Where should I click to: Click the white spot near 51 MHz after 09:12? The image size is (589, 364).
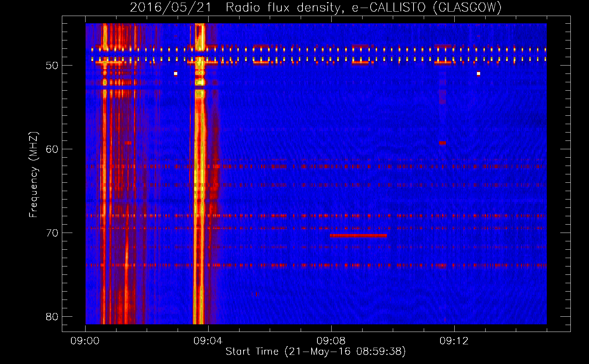coord(478,74)
